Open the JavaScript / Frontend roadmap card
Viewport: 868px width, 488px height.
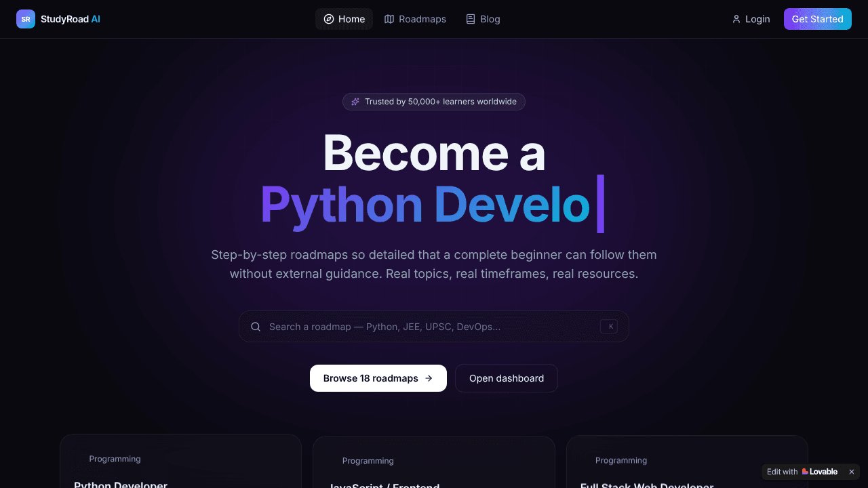coord(434,462)
